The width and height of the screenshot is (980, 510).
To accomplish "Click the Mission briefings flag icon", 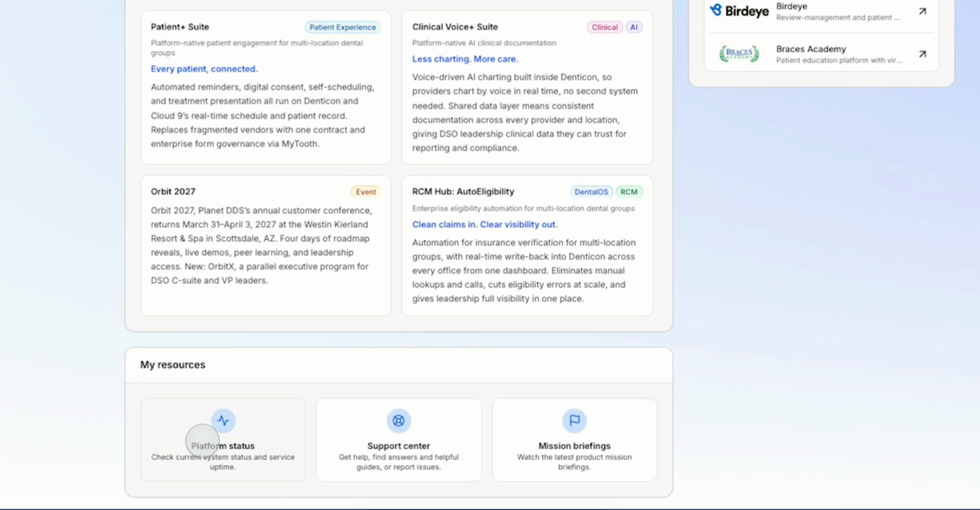I will coord(575,420).
